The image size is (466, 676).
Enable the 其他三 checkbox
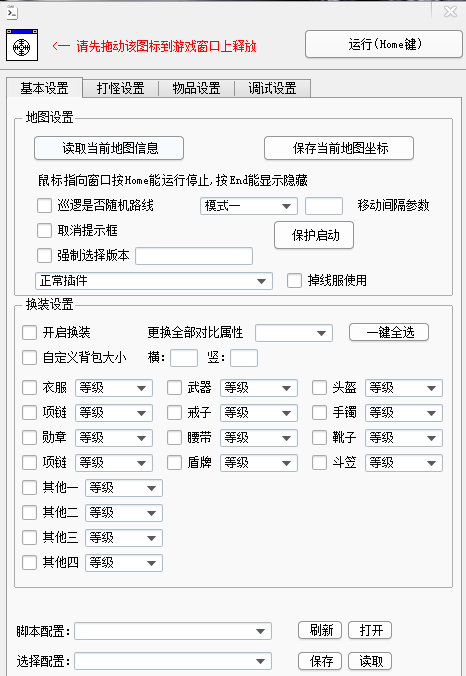click(29, 538)
